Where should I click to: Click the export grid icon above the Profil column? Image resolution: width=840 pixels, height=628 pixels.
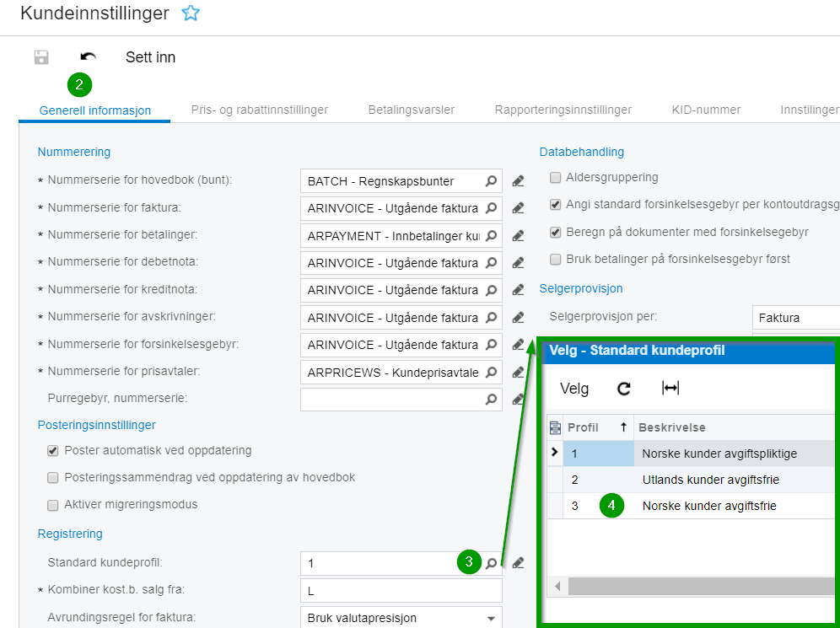(556, 427)
